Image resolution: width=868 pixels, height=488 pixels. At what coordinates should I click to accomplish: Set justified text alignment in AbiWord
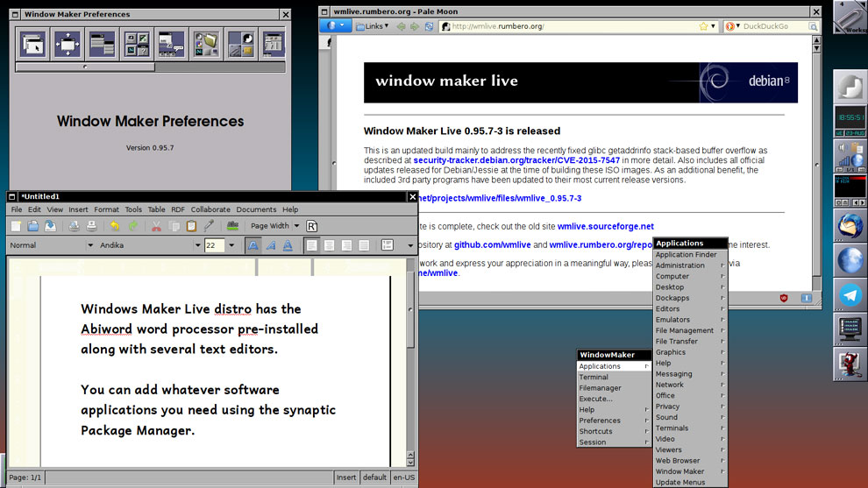point(364,245)
